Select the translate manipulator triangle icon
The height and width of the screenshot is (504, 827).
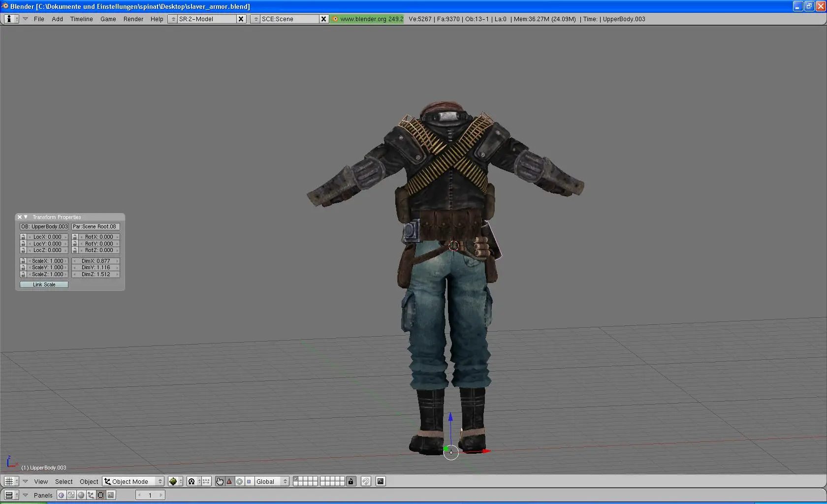click(x=229, y=481)
